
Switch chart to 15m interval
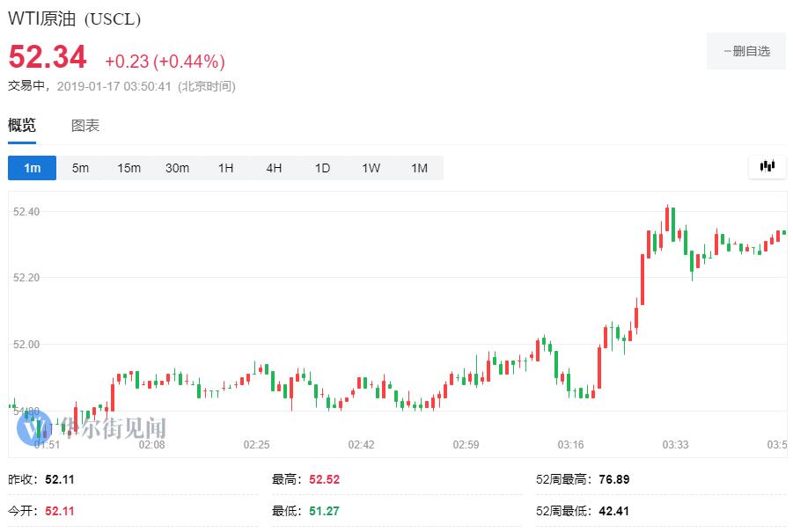click(128, 168)
